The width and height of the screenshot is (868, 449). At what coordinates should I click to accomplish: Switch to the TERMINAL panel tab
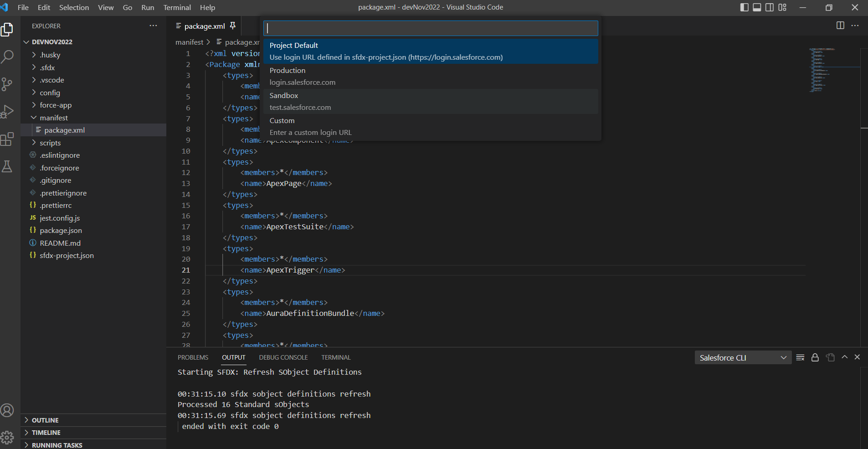tap(336, 357)
